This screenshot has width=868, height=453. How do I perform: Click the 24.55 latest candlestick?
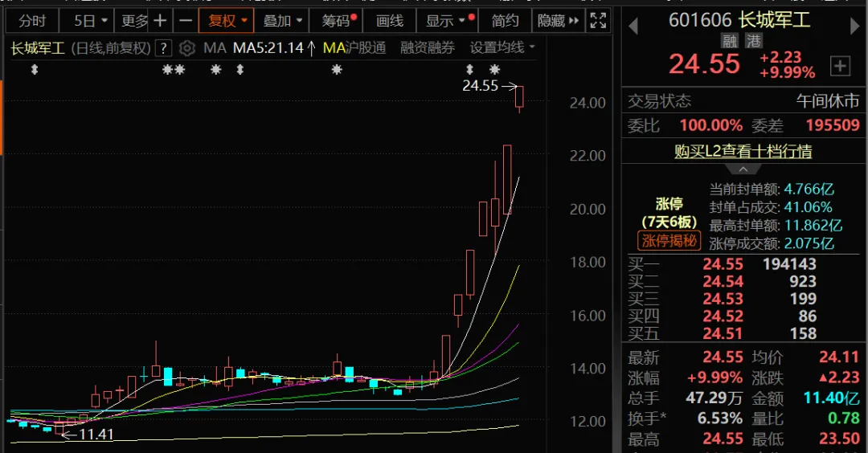520,97
